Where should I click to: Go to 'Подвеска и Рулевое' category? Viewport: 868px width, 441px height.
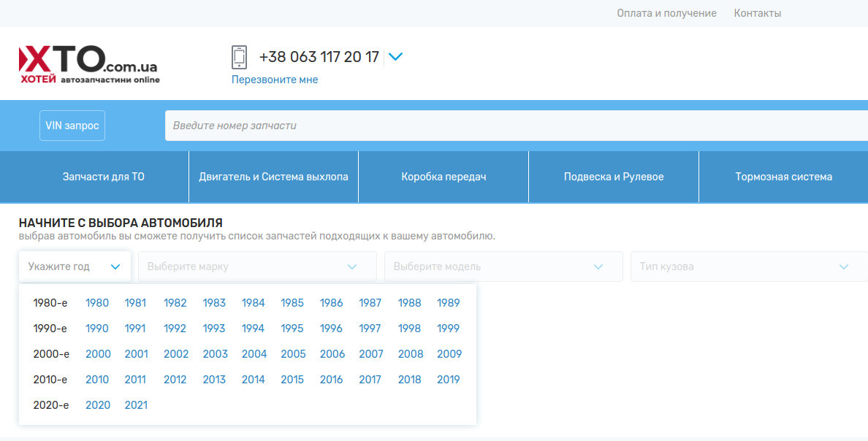click(x=614, y=177)
